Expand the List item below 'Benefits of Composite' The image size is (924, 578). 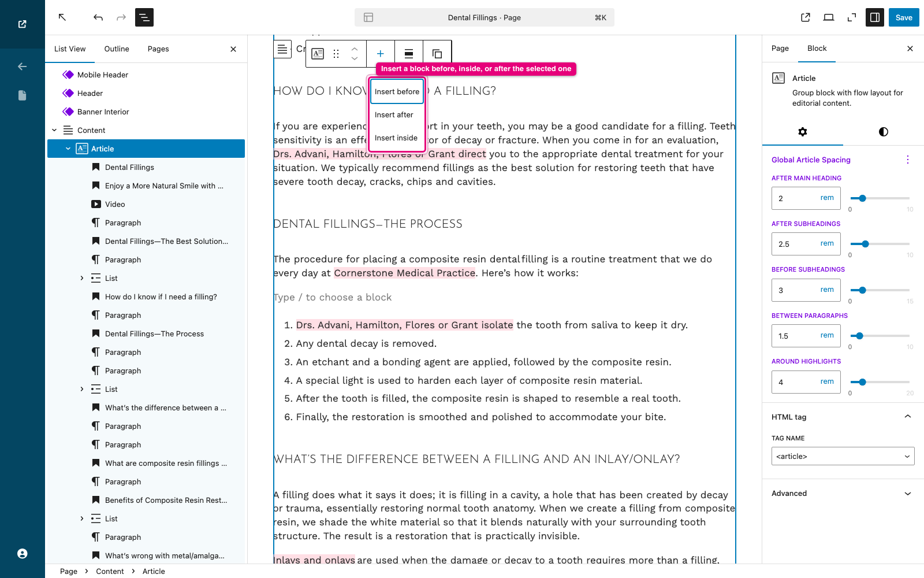tap(82, 518)
